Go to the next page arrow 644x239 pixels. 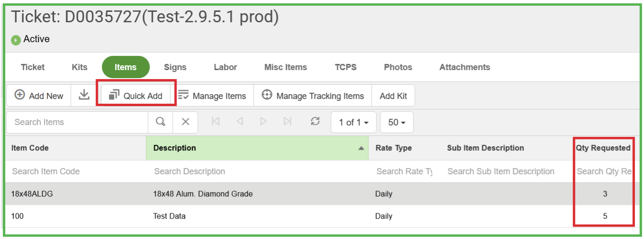pos(263,122)
